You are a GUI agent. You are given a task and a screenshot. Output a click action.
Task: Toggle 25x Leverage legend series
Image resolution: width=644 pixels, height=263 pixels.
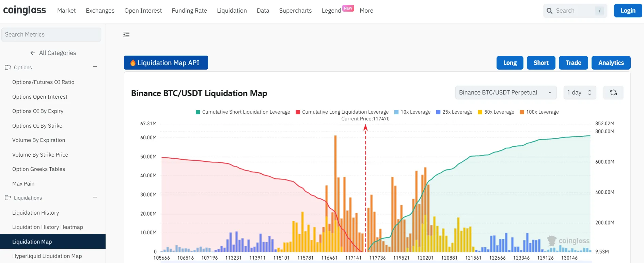point(454,112)
